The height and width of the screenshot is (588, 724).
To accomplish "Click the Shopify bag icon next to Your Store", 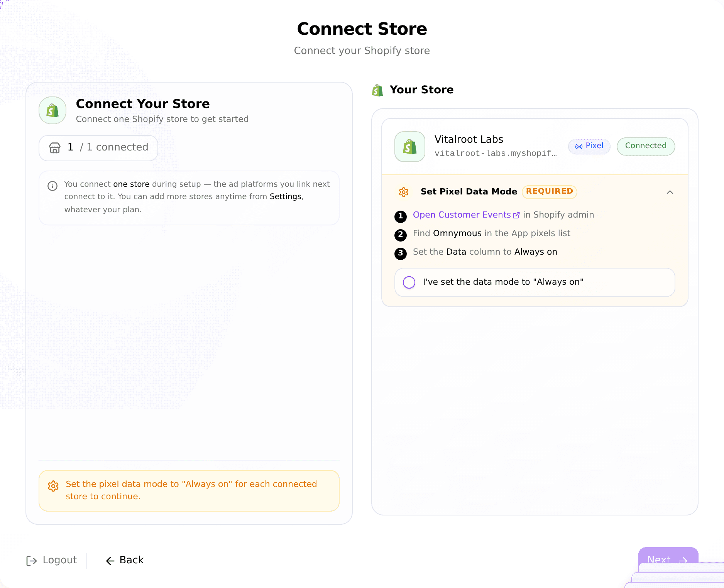I will (377, 90).
